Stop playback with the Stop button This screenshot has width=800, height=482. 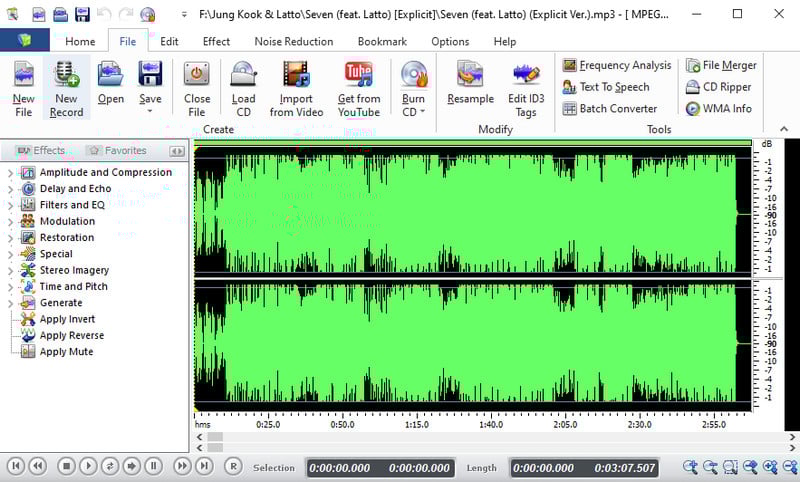pos(66,466)
